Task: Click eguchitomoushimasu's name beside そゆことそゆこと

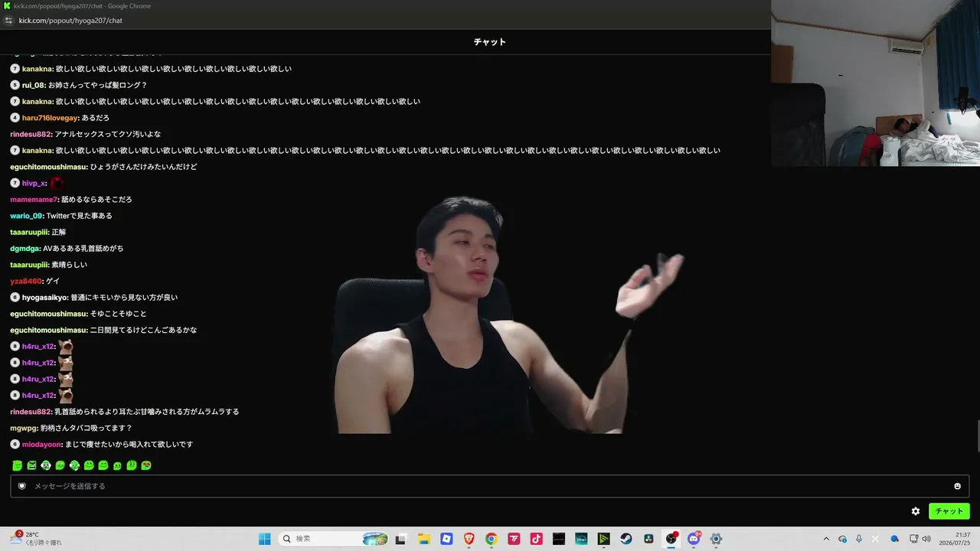Action: coord(49,314)
